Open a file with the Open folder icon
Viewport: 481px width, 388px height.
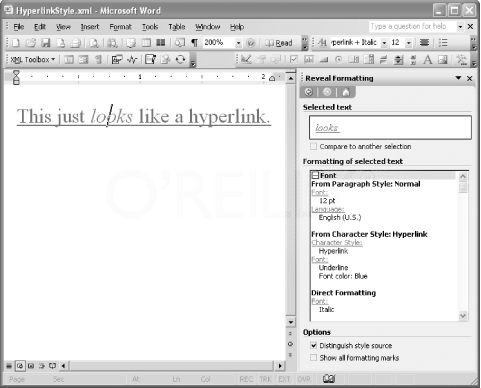31,43
